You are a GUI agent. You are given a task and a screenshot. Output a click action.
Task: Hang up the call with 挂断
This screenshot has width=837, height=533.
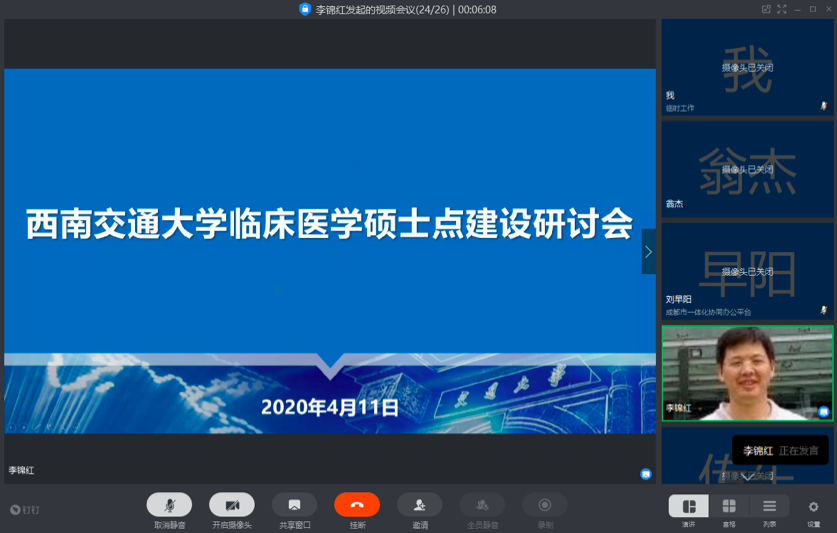[357, 506]
